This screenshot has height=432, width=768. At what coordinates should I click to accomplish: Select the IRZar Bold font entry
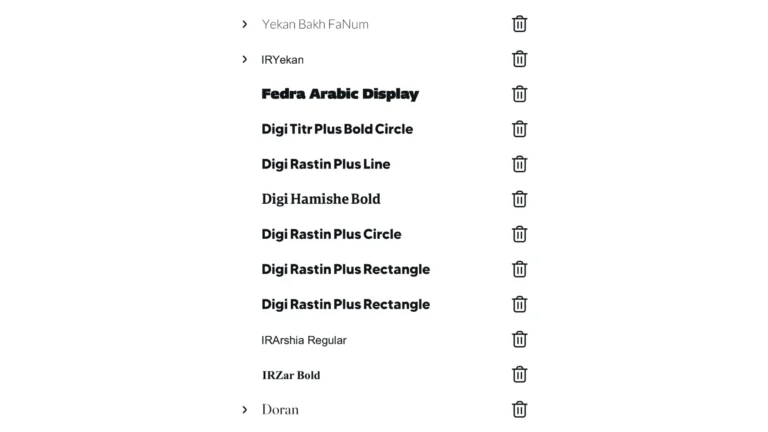(x=291, y=375)
